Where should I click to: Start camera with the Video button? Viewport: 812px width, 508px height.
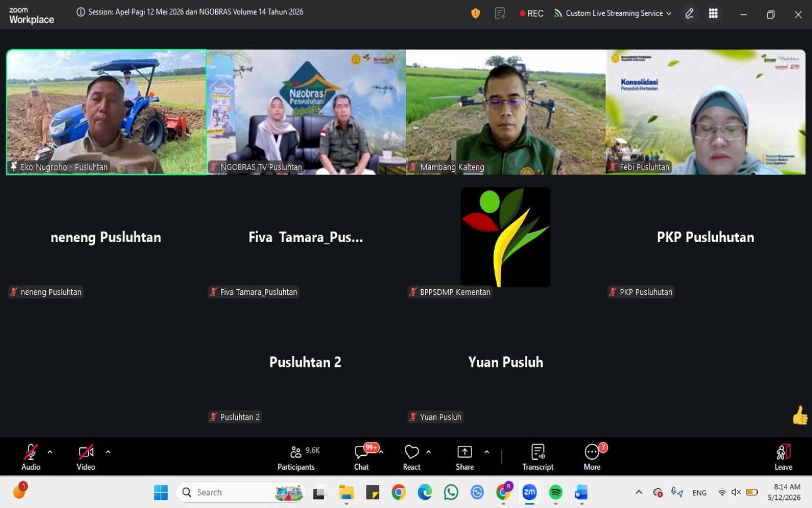click(x=86, y=457)
